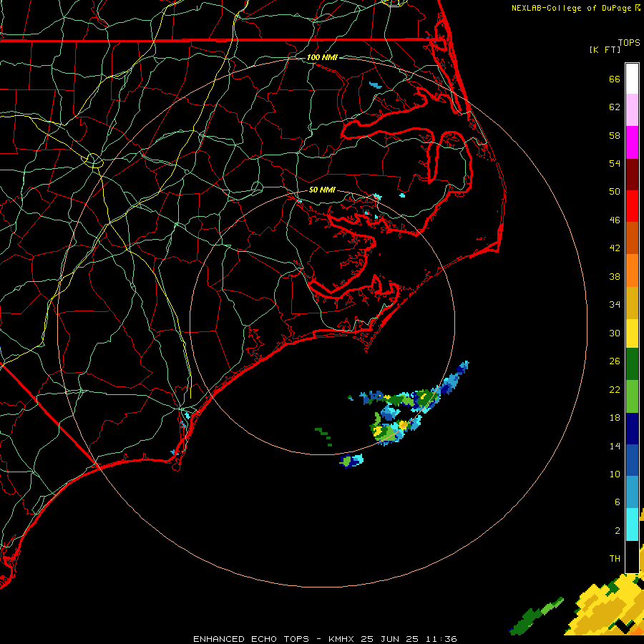Click the '11:36' timestamp text
644x644 pixels.
click(441, 639)
